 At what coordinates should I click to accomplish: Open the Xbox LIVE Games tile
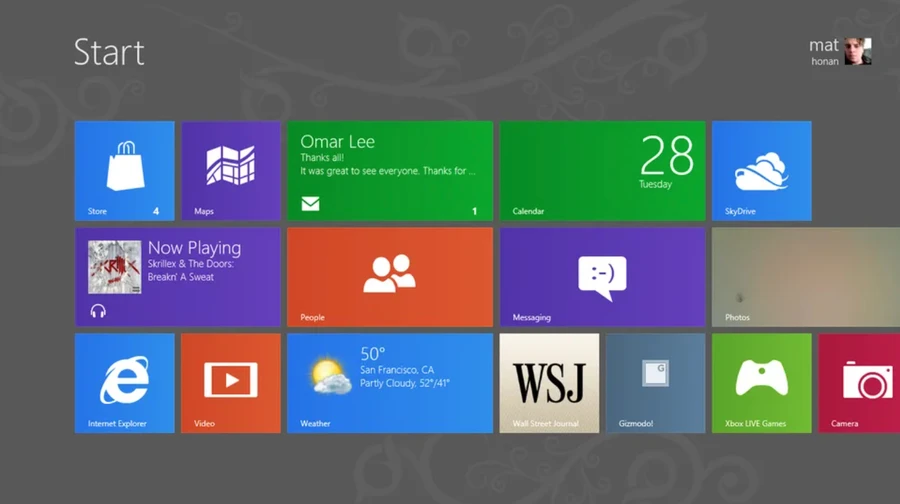[762, 383]
